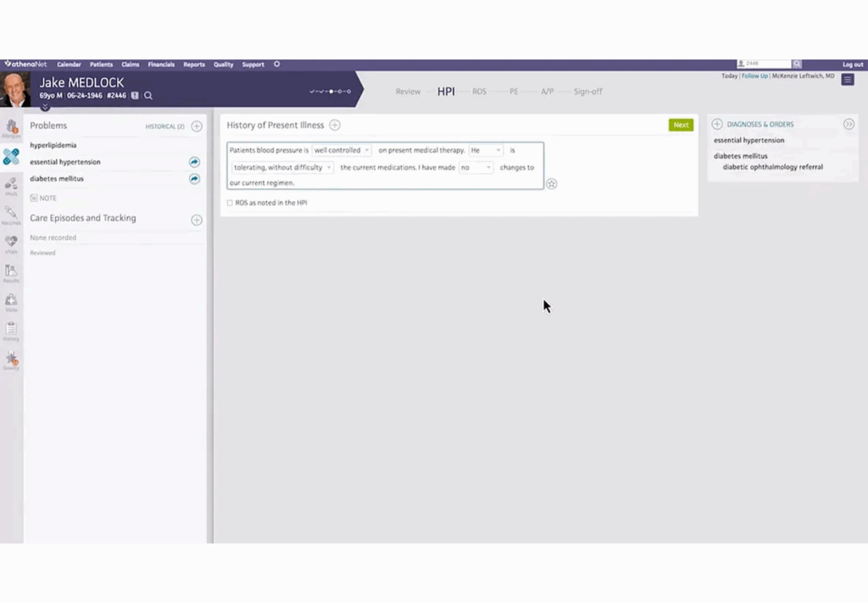Viewport: 868px width, 603px height.
Task: Click the green Next button
Action: 681,125
